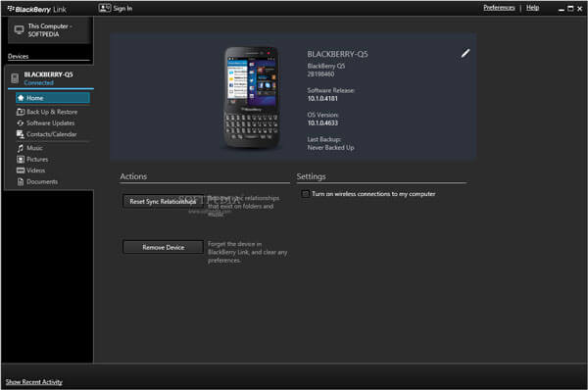This screenshot has height=390, width=588.
Task: Click Sign In text
Action: click(122, 8)
